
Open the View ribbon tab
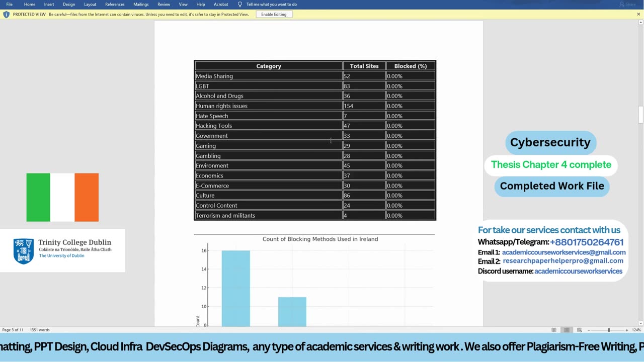pos(183,4)
